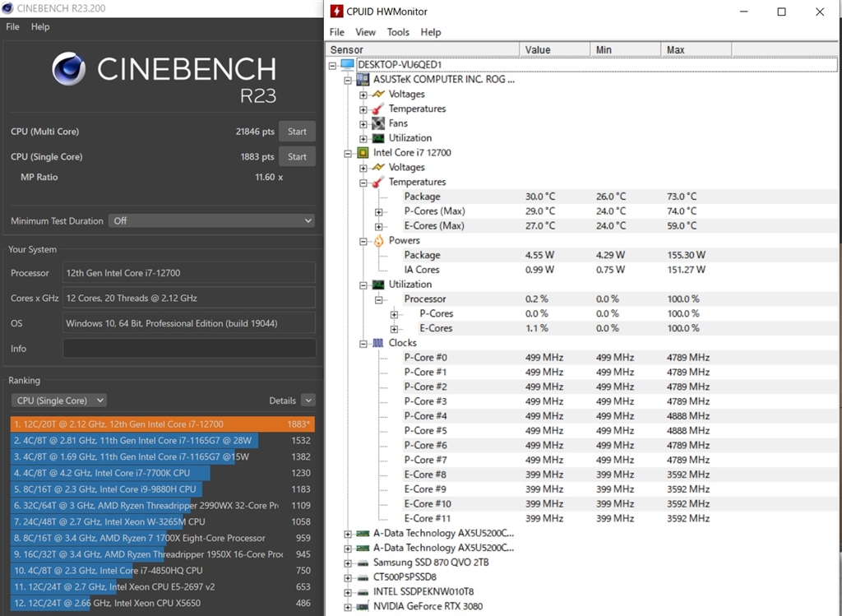Open the File menu in Cinebench
The image size is (842, 616).
pyautogui.click(x=12, y=27)
